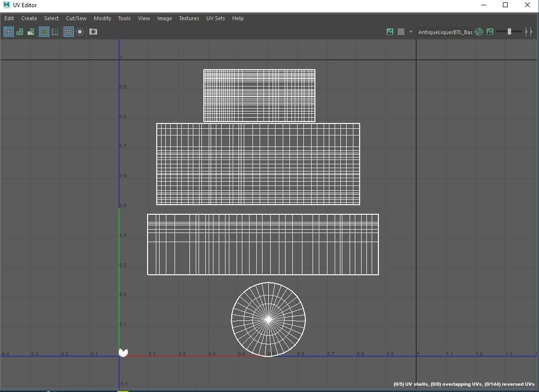Toggle texture image display icon
This screenshot has height=392, width=539.
click(x=390, y=32)
